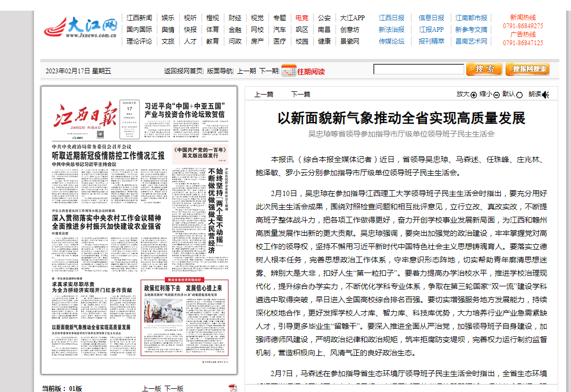Screen dimensions: 571x392
Task: Open the PDF icon below the newspaper page
Action: tap(232, 388)
